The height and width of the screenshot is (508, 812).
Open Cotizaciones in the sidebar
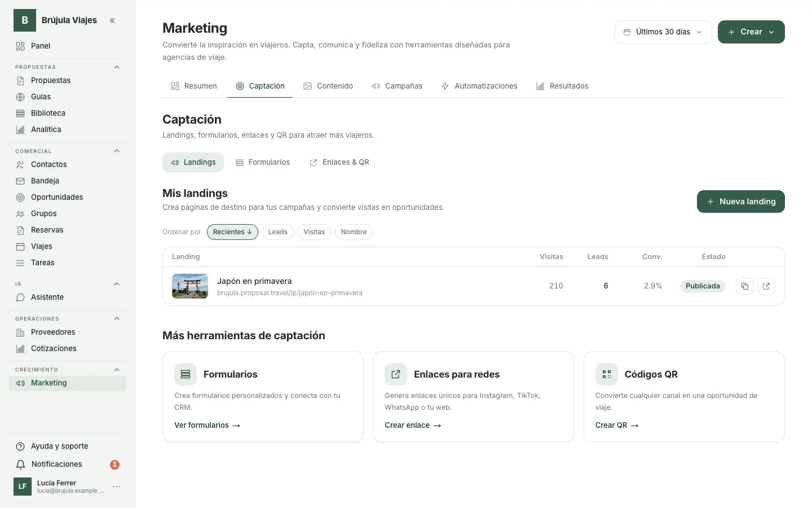point(68,348)
